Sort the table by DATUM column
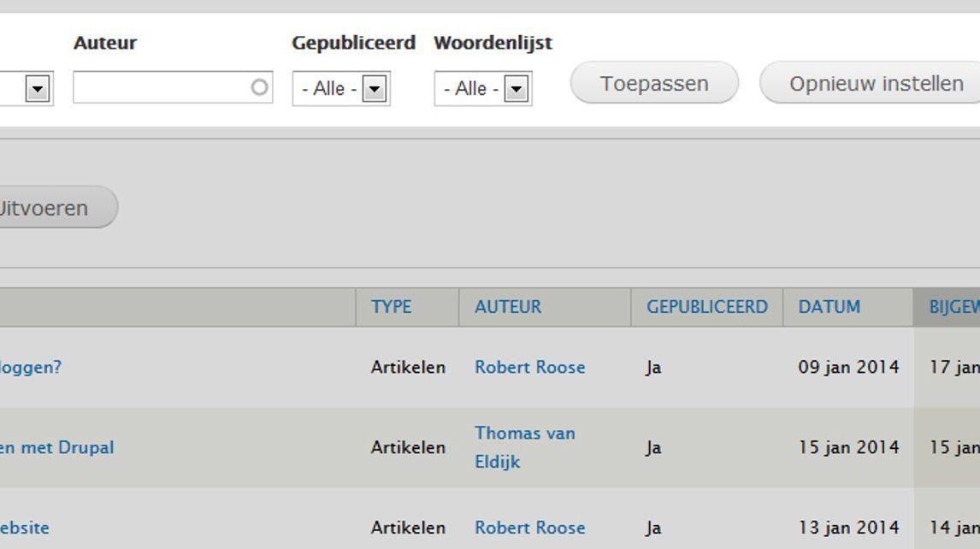The image size is (980, 549). [829, 307]
